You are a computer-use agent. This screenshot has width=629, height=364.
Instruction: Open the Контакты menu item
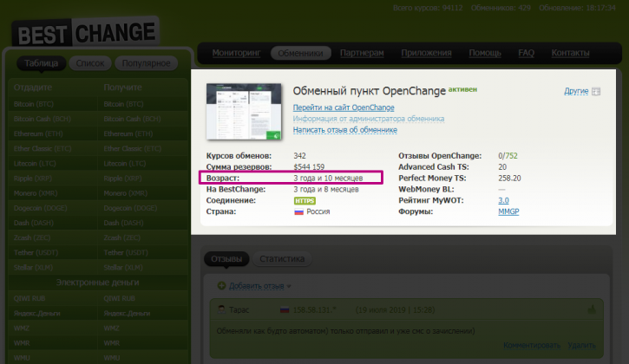point(570,53)
